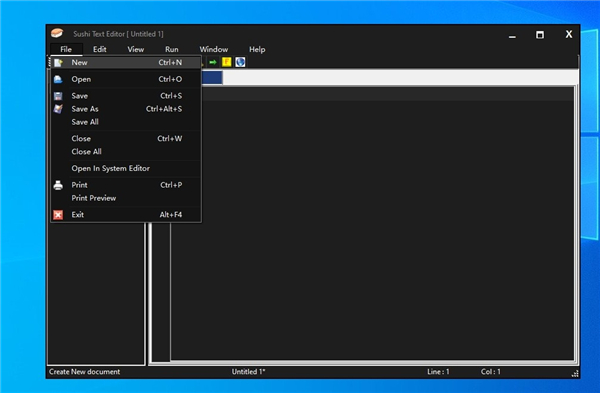The width and height of the screenshot is (600, 393).
Task: Click the 'Untitled 1*' status bar text
Action: (x=248, y=372)
